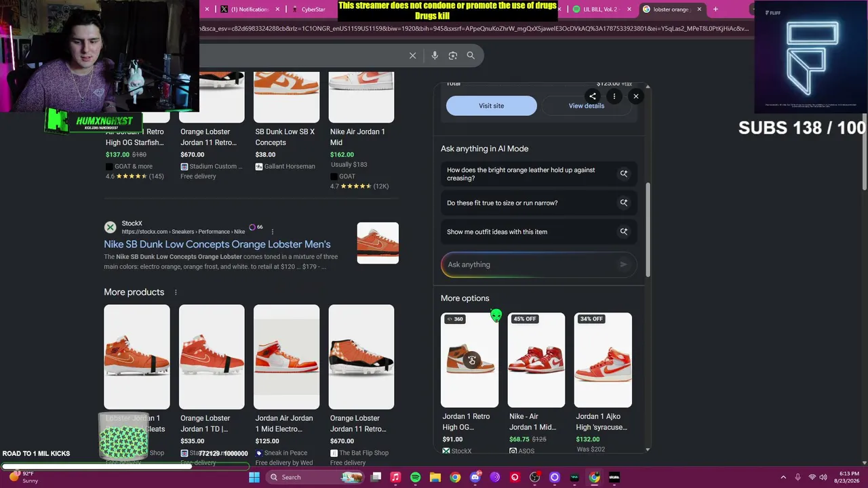Open Visit site button in panel

point(492,106)
